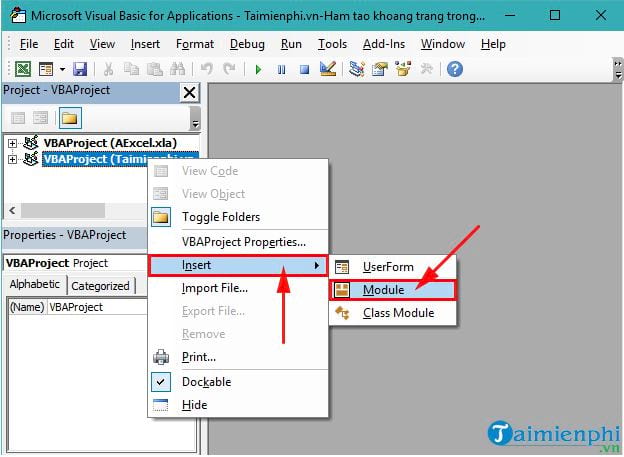Switch to the Categorized properties tab
624x457 pixels.
click(x=101, y=286)
